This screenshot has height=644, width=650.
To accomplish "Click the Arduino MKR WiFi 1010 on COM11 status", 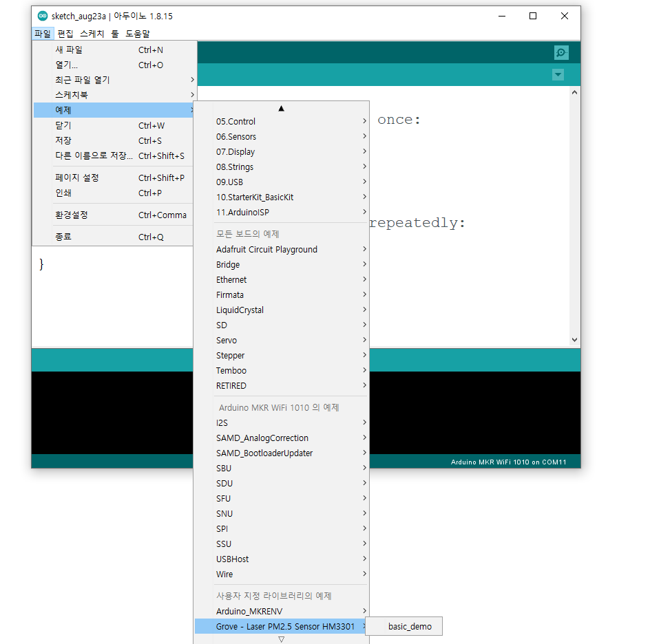I will (508, 462).
